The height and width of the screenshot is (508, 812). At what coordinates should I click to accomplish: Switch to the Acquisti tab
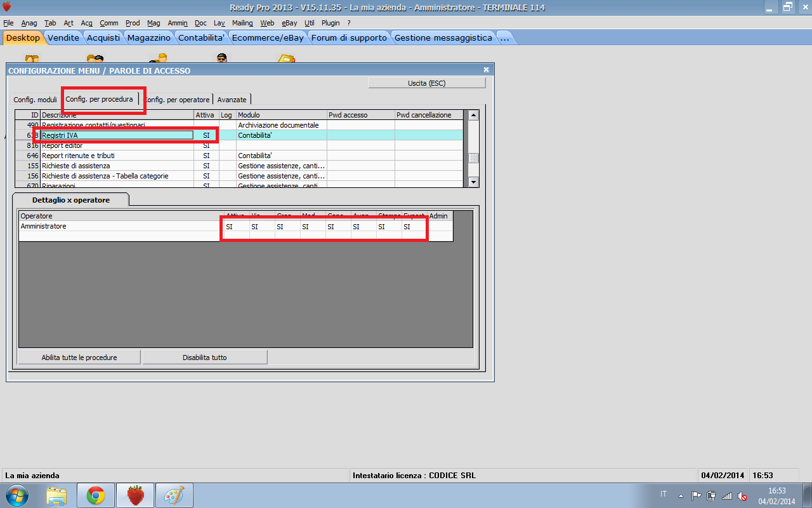[x=103, y=37]
